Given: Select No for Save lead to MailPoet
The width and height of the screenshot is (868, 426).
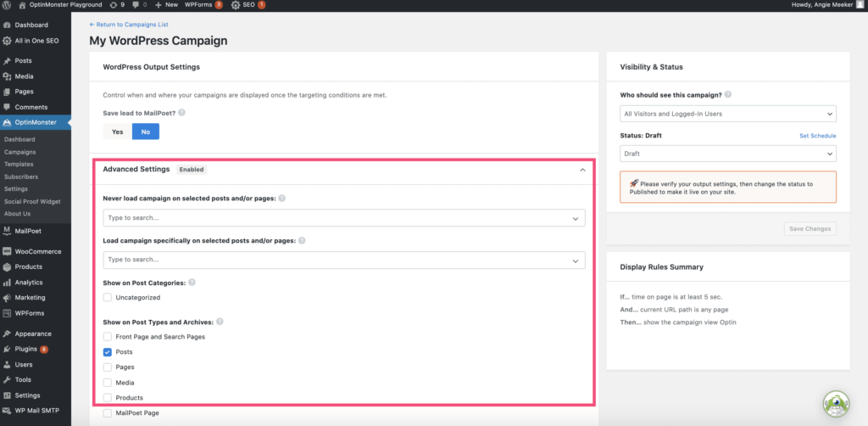Looking at the screenshot, I should pyautogui.click(x=146, y=132).
